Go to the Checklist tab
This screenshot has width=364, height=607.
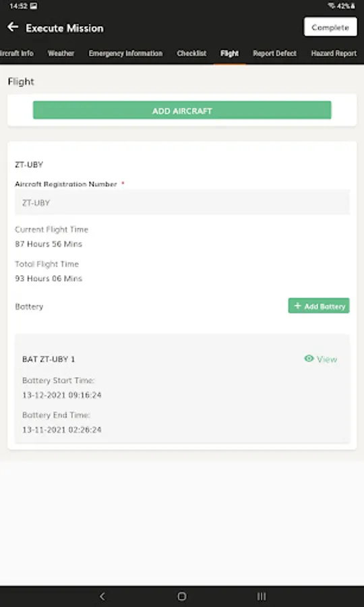point(191,53)
